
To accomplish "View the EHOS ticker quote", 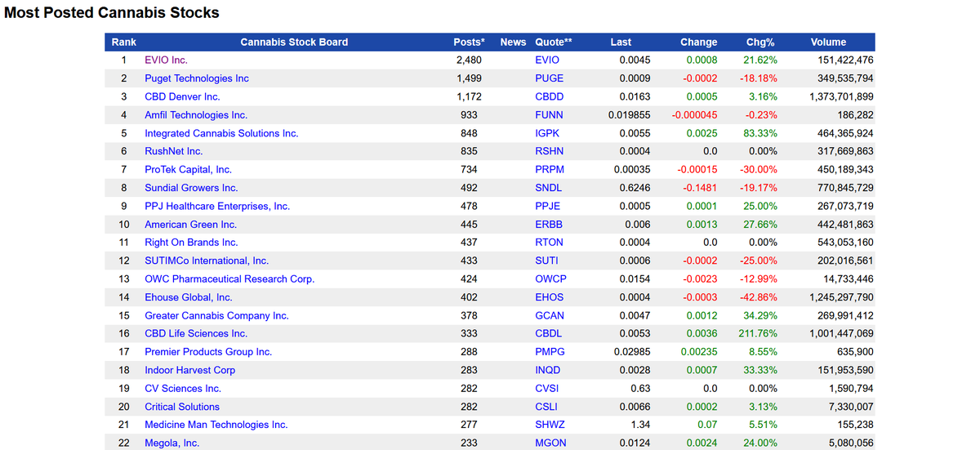I will (x=549, y=297).
